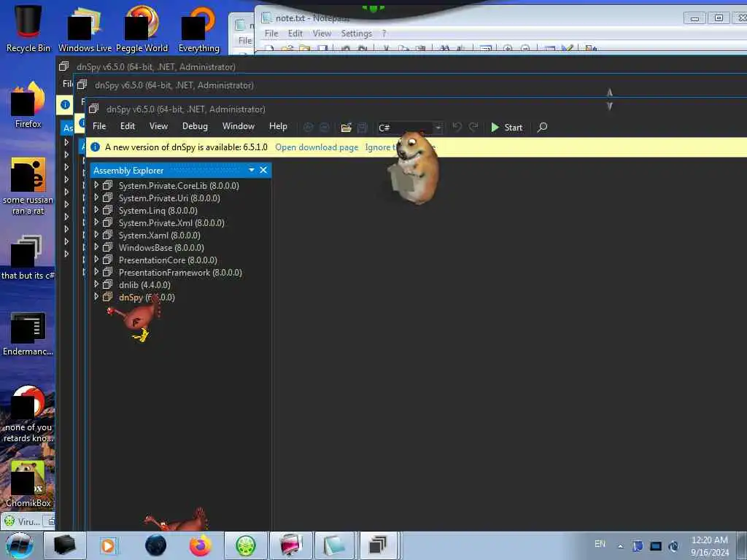Expand the System.Private.Xml assembly node

(96, 222)
